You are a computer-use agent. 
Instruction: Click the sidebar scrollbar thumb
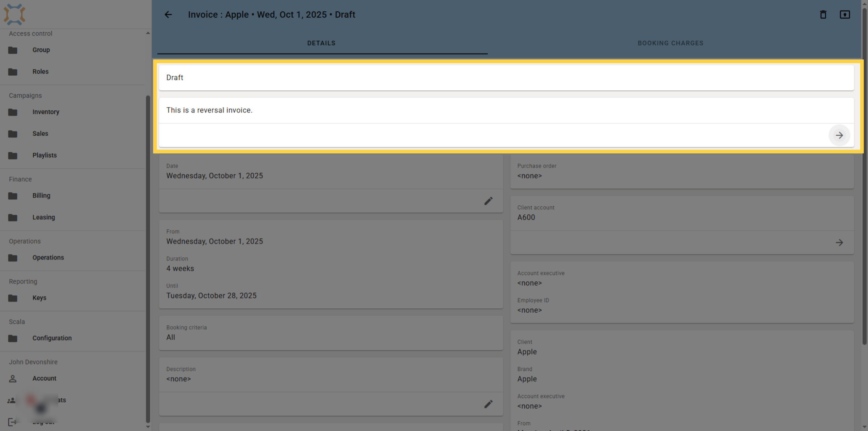[148, 259]
